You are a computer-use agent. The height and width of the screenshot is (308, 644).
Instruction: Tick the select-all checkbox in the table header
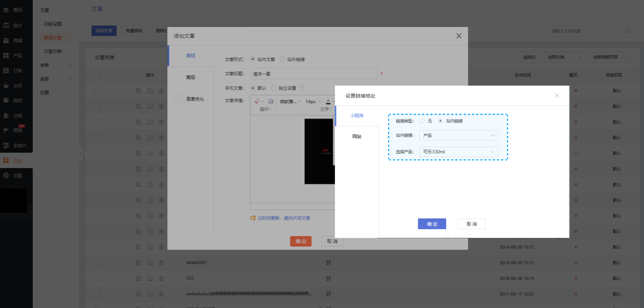pos(97,75)
